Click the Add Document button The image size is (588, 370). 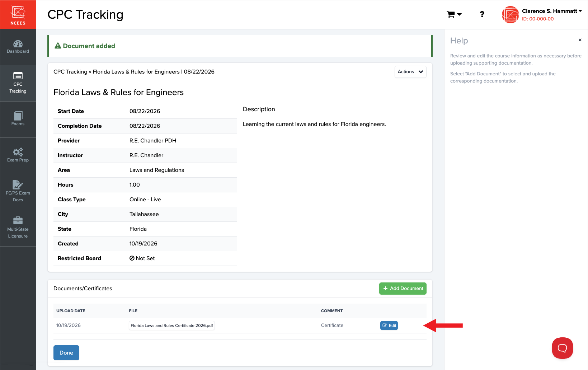403,289
